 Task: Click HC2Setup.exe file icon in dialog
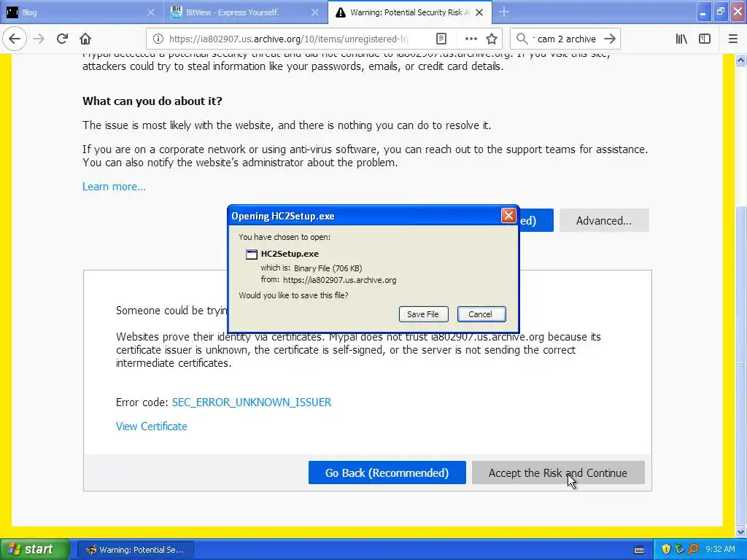[251, 254]
